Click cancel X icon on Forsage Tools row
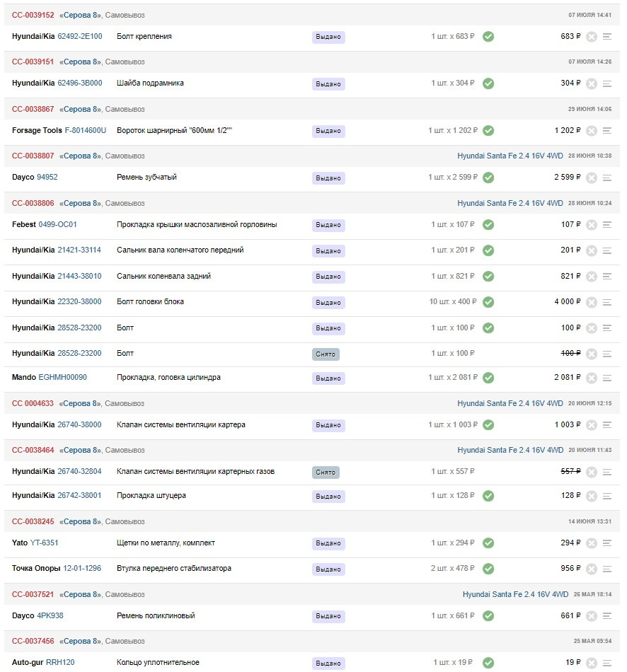627x672 pixels. (592, 131)
